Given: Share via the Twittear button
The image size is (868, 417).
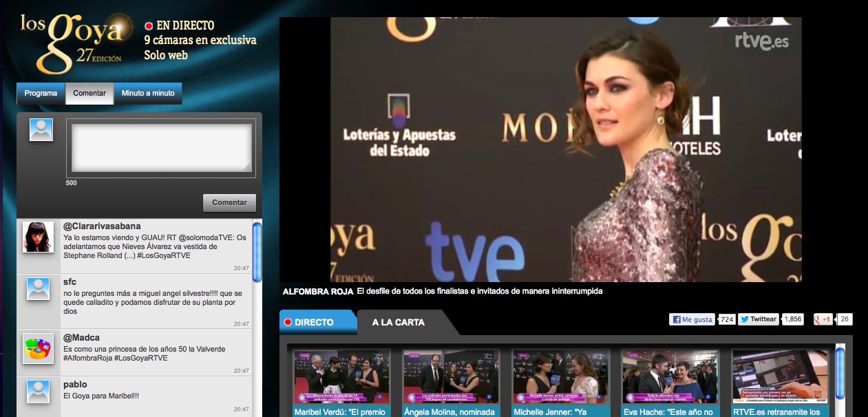Looking at the screenshot, I should [x=759, y=319].
